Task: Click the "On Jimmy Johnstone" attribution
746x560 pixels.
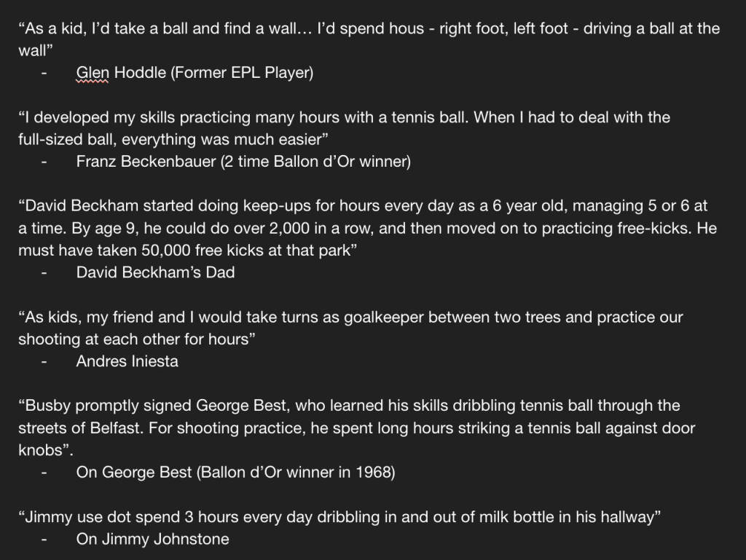Action: 152,540
